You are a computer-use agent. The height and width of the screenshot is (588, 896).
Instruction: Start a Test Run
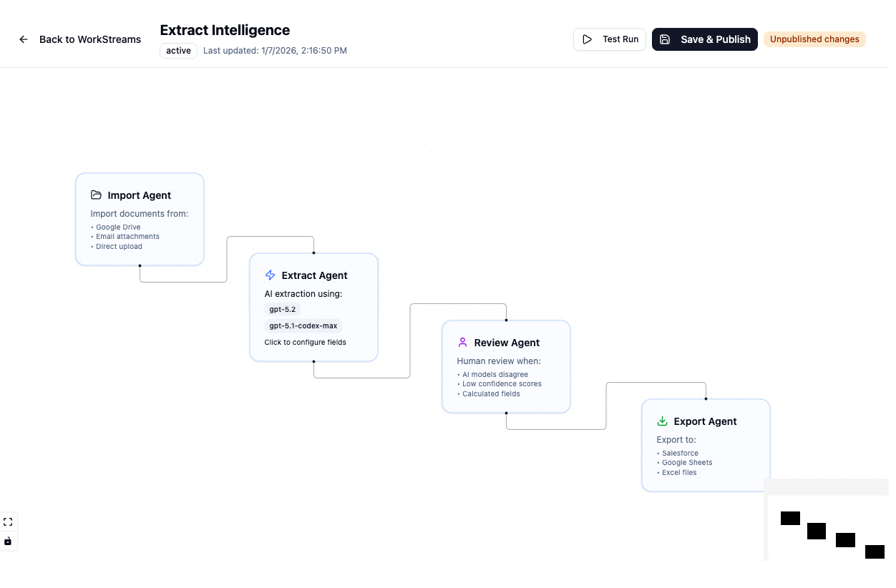click(x=610, y=39)
